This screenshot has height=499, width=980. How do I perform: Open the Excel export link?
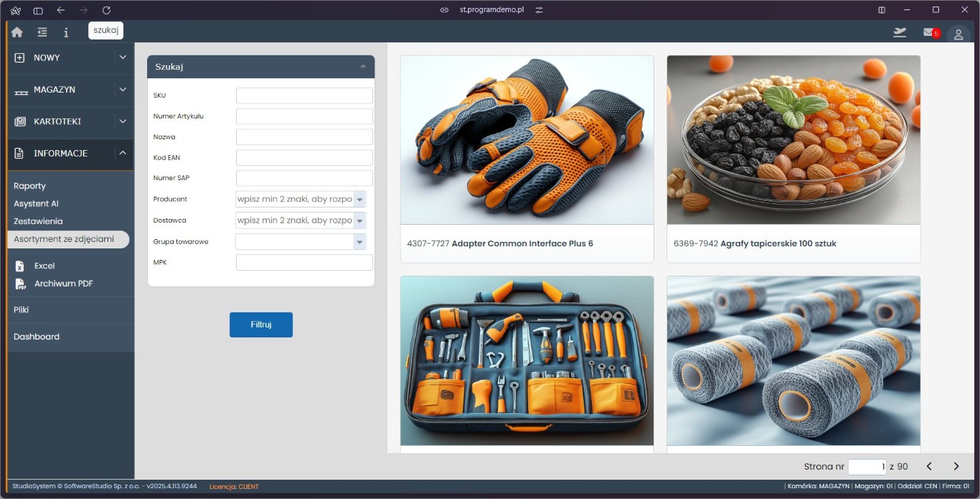click(x=44, y=266)
